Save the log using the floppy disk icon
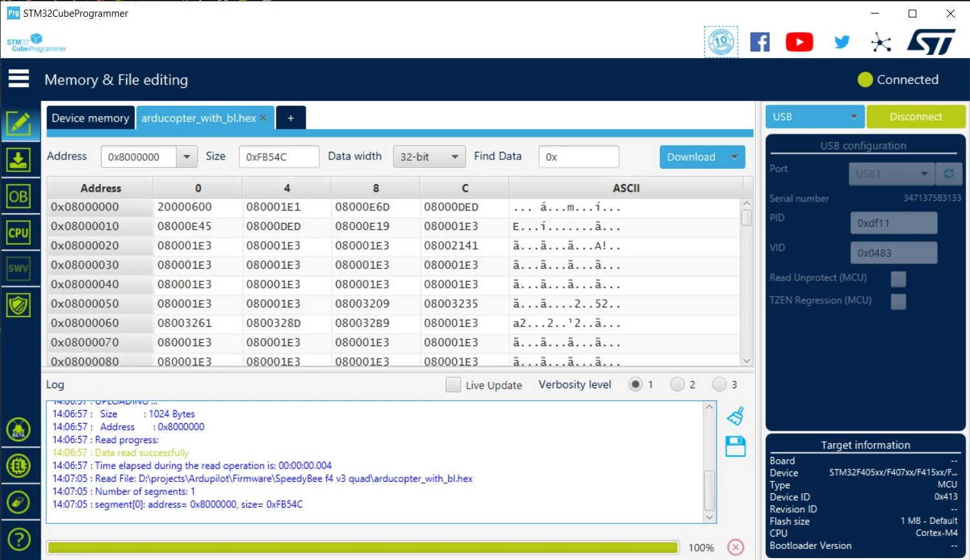Image resolution: width=970 pixels, height=560 pixels. pos(735,446)
